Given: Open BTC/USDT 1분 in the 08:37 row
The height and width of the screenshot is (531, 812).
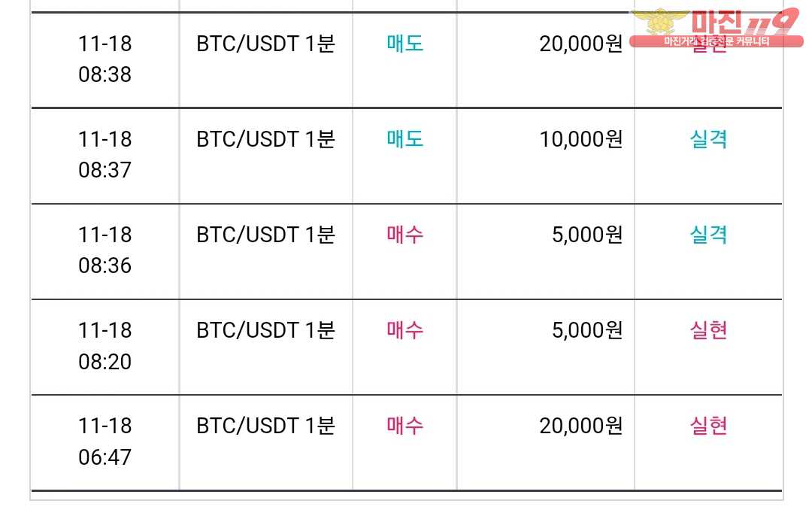Looking at the screenshot, I should coord(265,139).
